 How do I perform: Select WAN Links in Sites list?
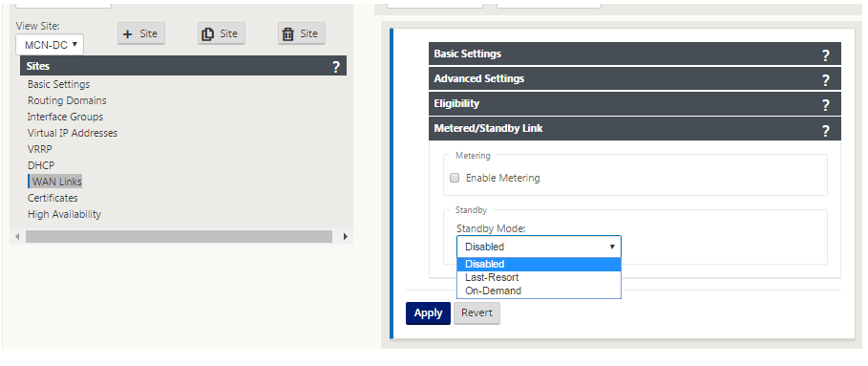pyautogui.click(x=56, y=182)
